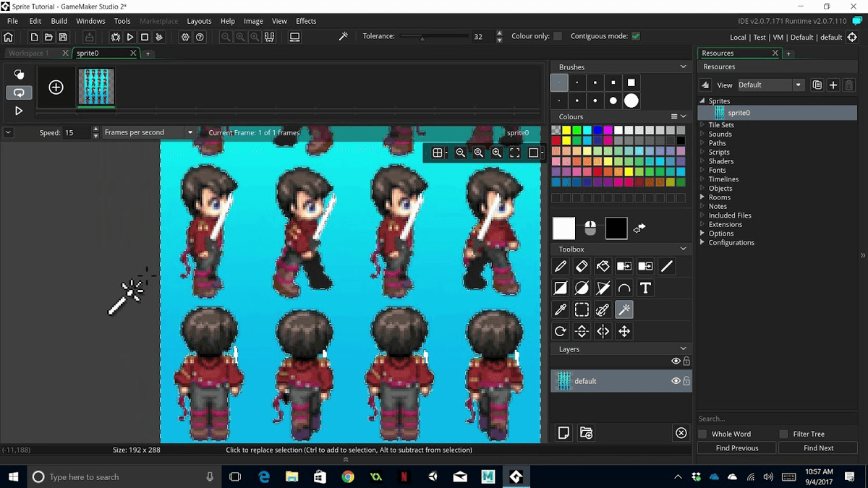Screen dimensions: 868x488
Task: Toggle onion skin above the loop button
Action: pos(19,74)
